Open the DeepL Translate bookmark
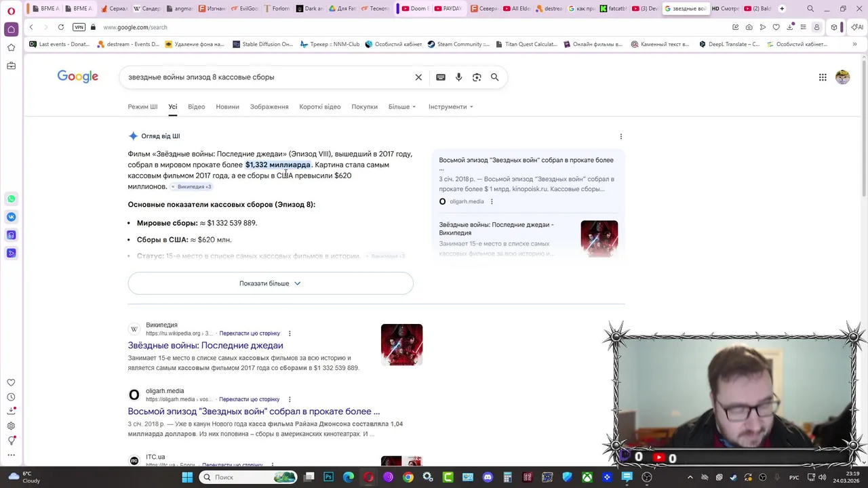 tap(729, 44)
